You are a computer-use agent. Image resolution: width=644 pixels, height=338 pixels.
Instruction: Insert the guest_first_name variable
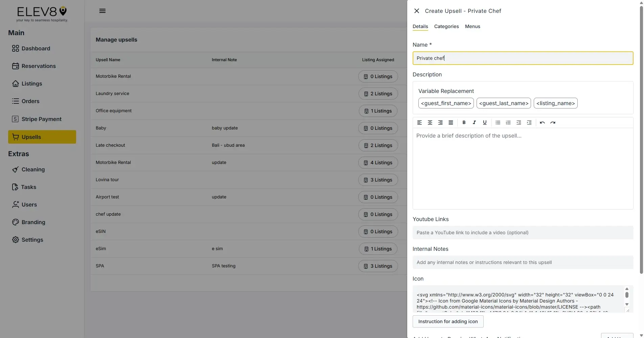pos(446,103)
